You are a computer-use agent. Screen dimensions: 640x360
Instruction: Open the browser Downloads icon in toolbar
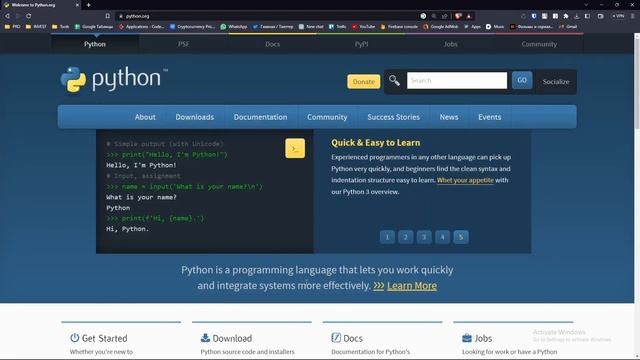click(x=576, y=16)
